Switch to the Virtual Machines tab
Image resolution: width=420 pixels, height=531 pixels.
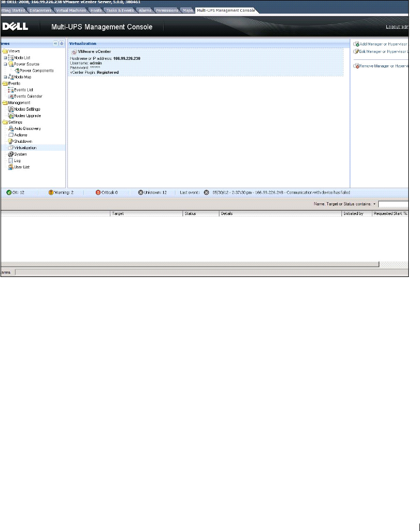click(71, 11)
